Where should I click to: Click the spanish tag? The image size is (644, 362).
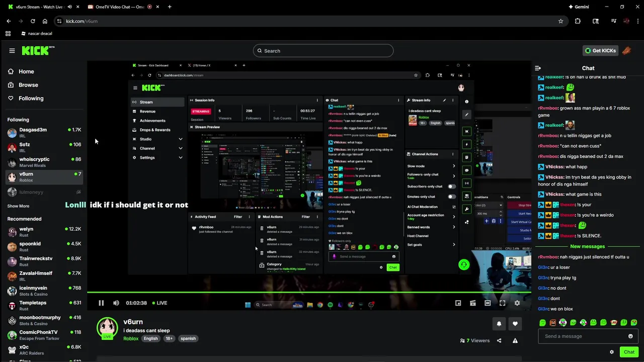pyautogui.click(x=188, y=339)
